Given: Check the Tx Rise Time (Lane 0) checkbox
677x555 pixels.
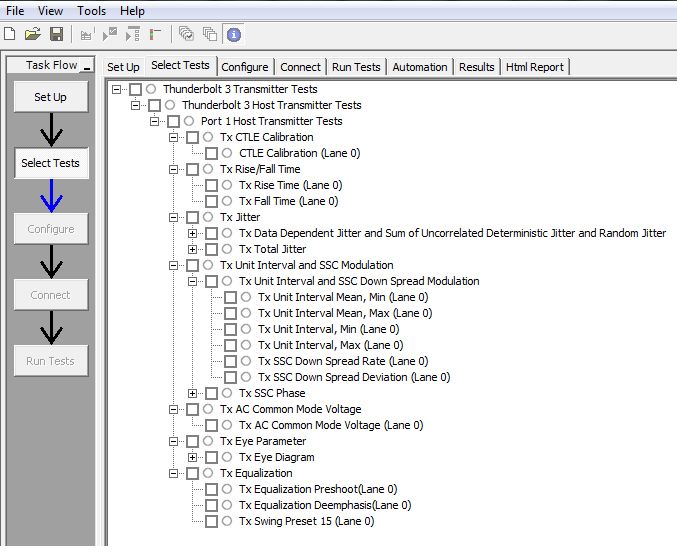Looking at the screenshot, I should 211,185.
